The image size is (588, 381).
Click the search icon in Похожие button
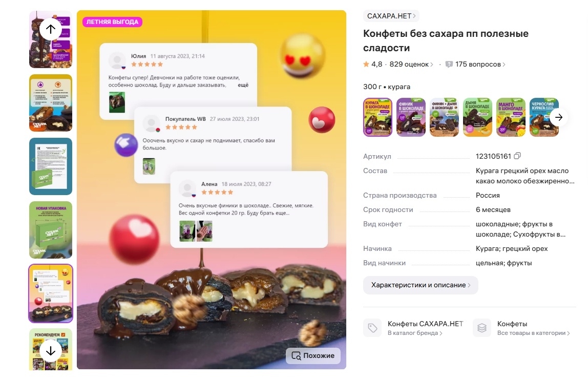click(296, 355)
